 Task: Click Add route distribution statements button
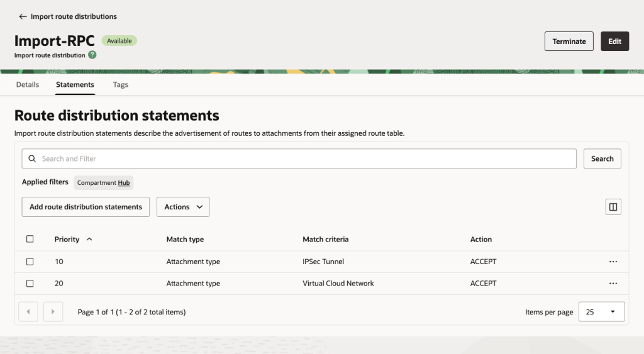pyautogui.click(x=86, y=207)
